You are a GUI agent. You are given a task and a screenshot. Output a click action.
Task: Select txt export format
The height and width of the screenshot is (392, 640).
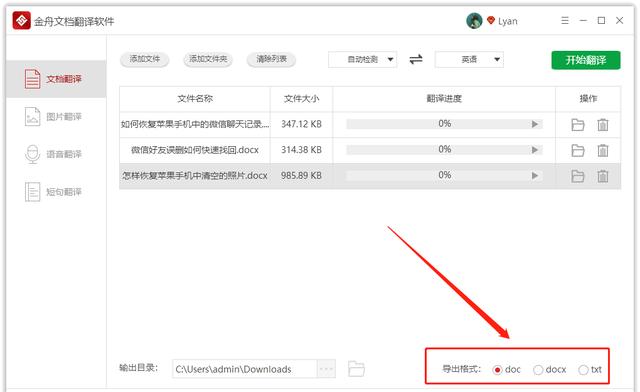(583, 370)
